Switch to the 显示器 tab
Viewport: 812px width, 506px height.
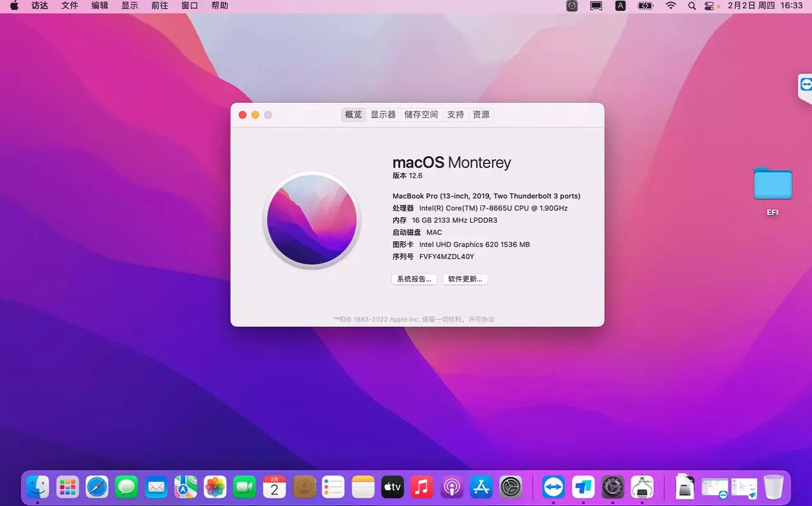pyautogui.click(x=382, y=114)
